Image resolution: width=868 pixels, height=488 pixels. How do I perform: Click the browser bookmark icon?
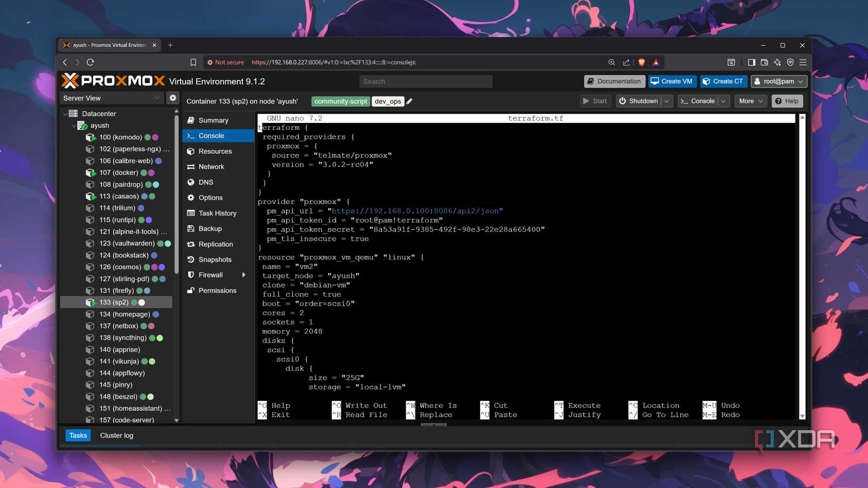(x=193, y=62)
